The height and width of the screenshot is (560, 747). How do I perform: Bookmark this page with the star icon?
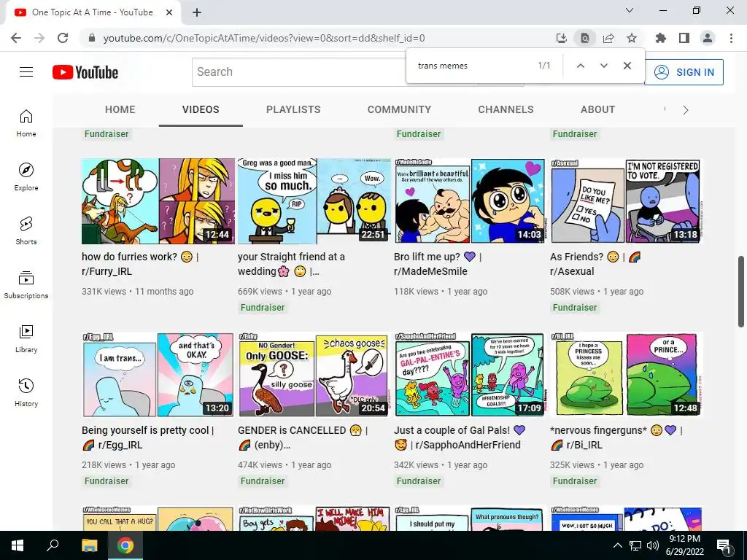(x=632, y=38)
